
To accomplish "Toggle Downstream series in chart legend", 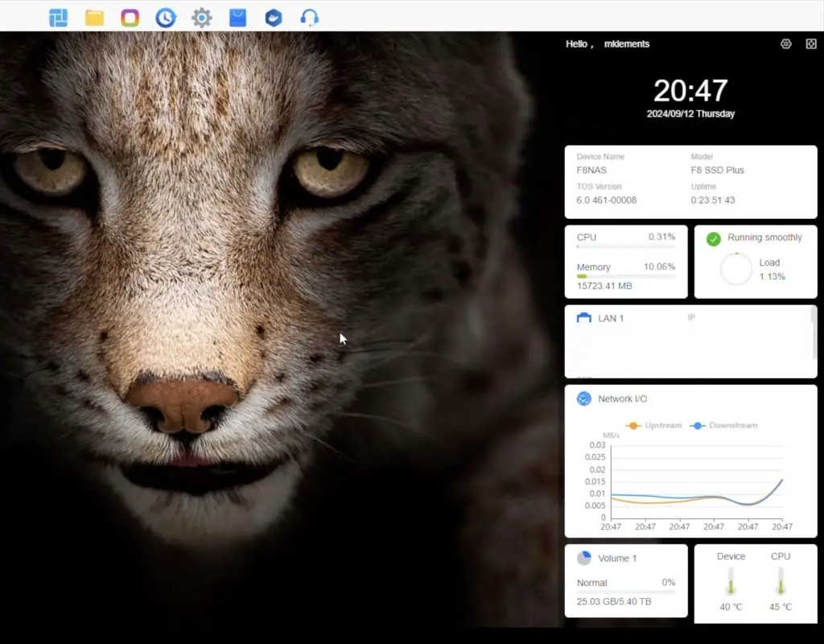I will (x=723, y=425).
